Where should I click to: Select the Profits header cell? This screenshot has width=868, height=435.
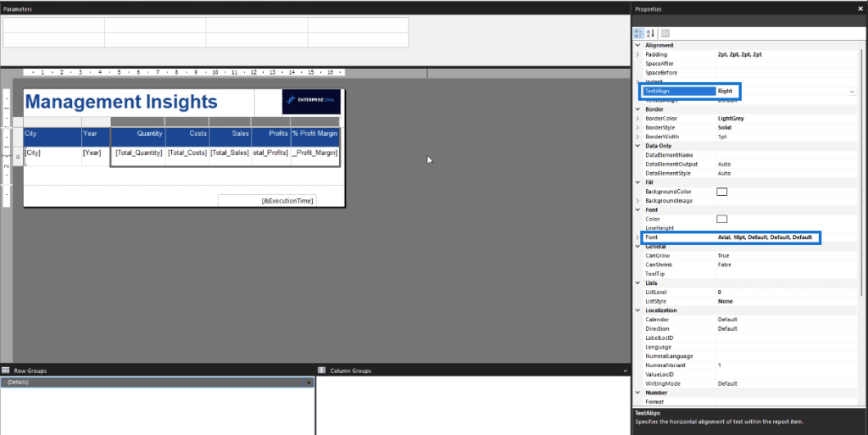point(271,137)
